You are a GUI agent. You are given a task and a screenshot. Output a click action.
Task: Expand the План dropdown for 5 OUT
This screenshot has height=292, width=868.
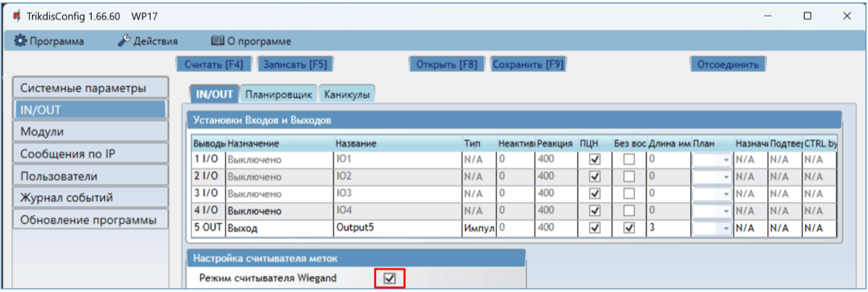coord(726,228)
